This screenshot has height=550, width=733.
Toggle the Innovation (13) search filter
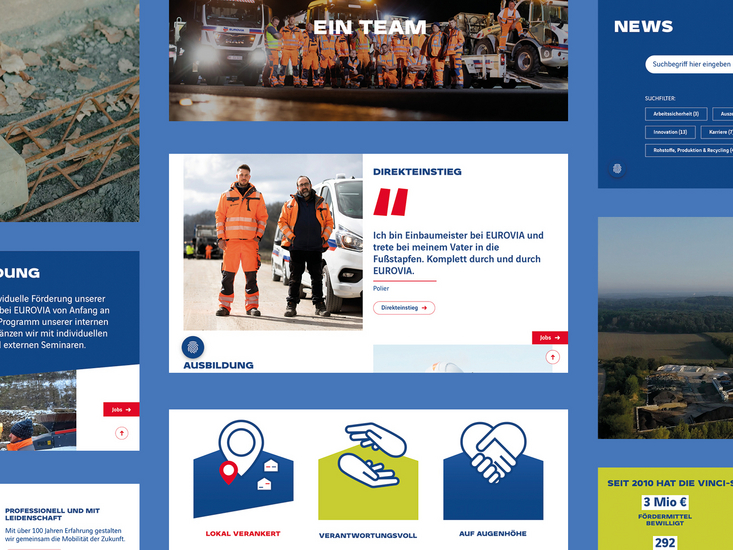coord(670,132)
